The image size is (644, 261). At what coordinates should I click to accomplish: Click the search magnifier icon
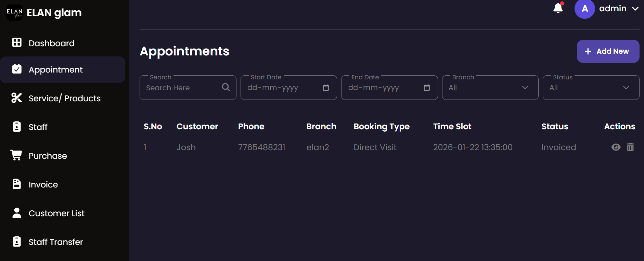226,87
